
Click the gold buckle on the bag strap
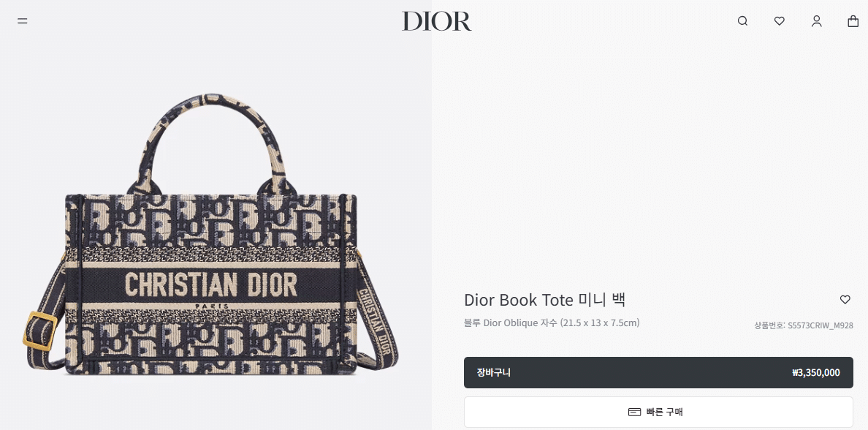coord(40,331)
